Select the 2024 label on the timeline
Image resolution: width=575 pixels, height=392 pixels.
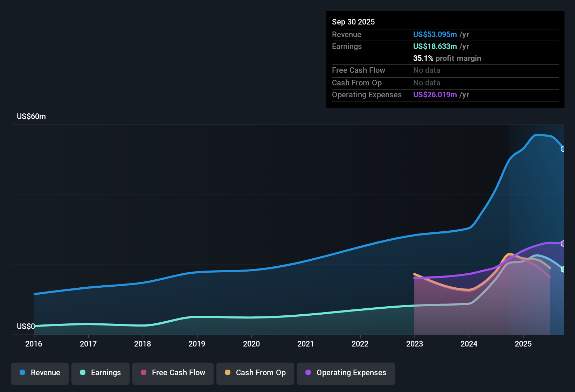click(x=469, y=344)
